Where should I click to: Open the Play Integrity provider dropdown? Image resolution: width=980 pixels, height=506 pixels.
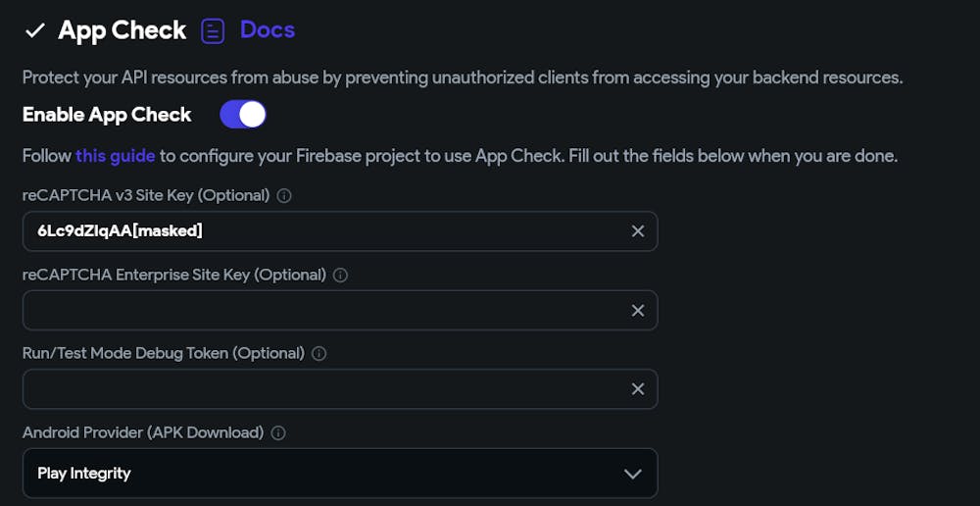pos(323,474)
